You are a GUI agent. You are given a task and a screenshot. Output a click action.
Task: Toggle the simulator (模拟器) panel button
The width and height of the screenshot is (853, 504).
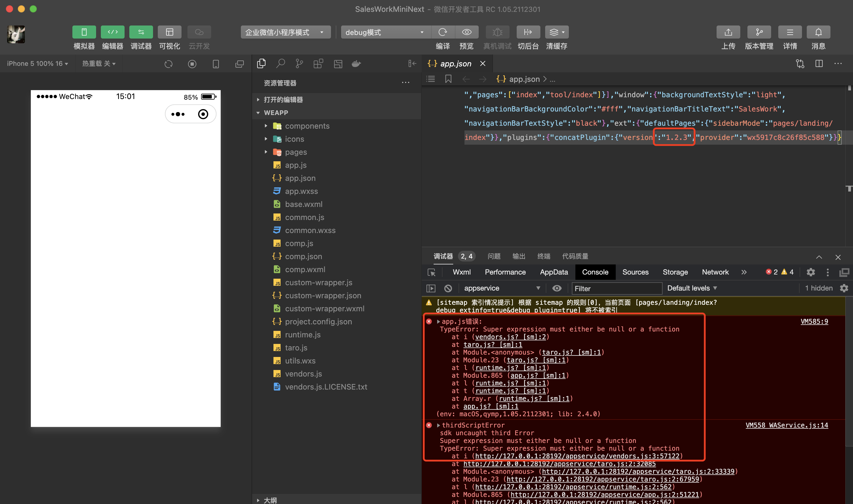(x=84, y=32)
